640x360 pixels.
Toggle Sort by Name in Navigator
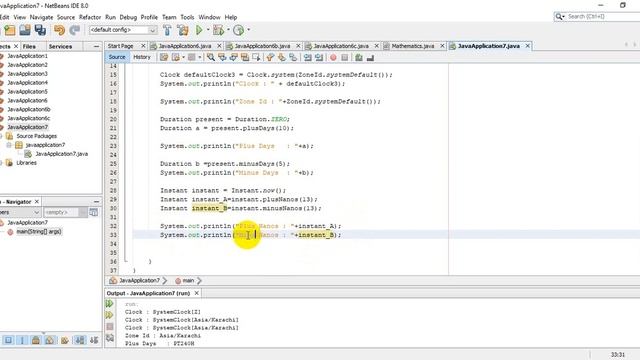tap(80, 340)
